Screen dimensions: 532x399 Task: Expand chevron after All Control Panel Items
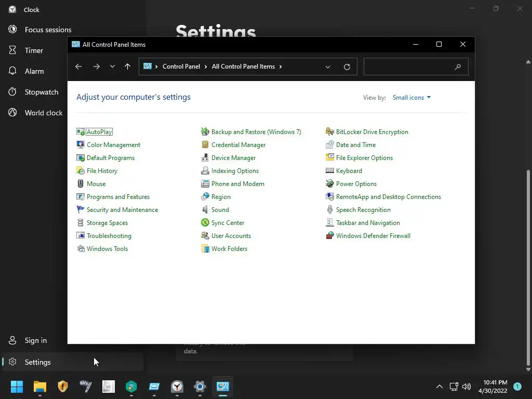tap(281, 66)
